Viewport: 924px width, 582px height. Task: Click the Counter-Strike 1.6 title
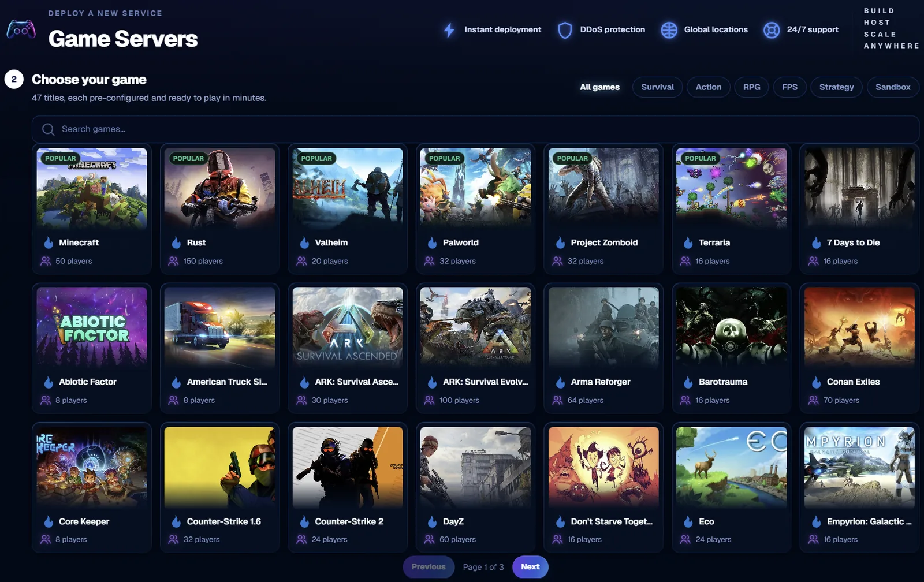223,522
